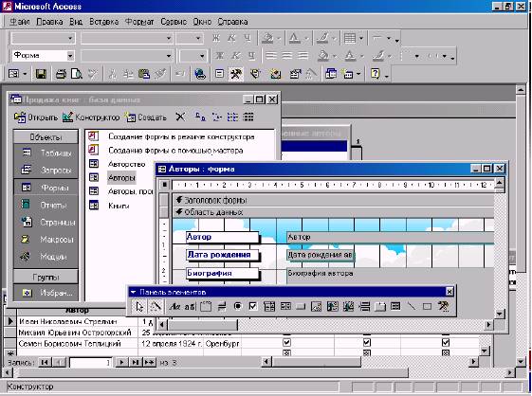Select the Option Group tool in the toolbox
Viewport: 532px width, 396px height.
[x=205, y=307]
